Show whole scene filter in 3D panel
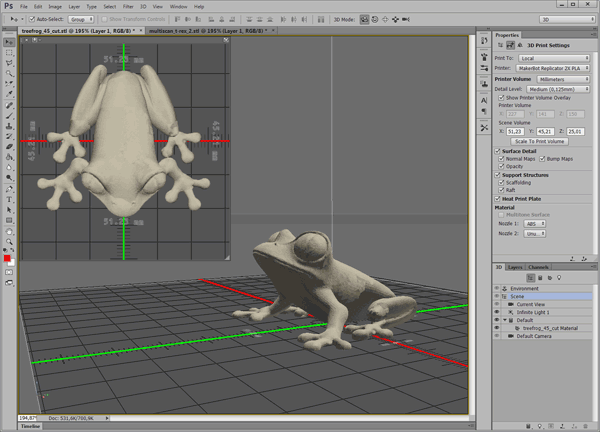Viewport: 600px width, 432px height. [530, 277]
